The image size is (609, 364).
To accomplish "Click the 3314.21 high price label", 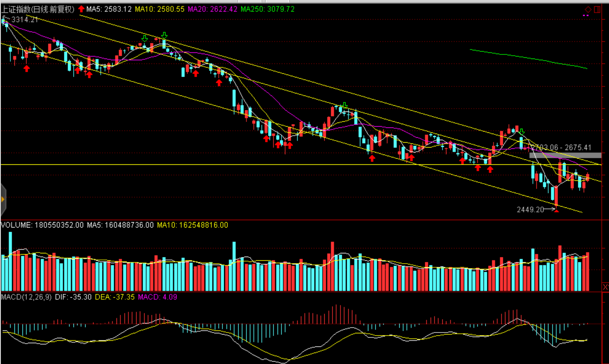I will coord(25,20).
